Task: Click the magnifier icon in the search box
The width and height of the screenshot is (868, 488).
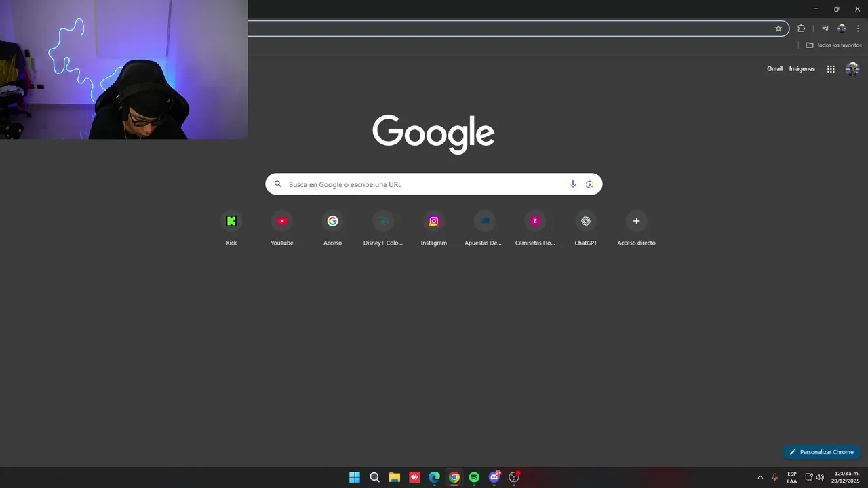Action: [278, 184]
